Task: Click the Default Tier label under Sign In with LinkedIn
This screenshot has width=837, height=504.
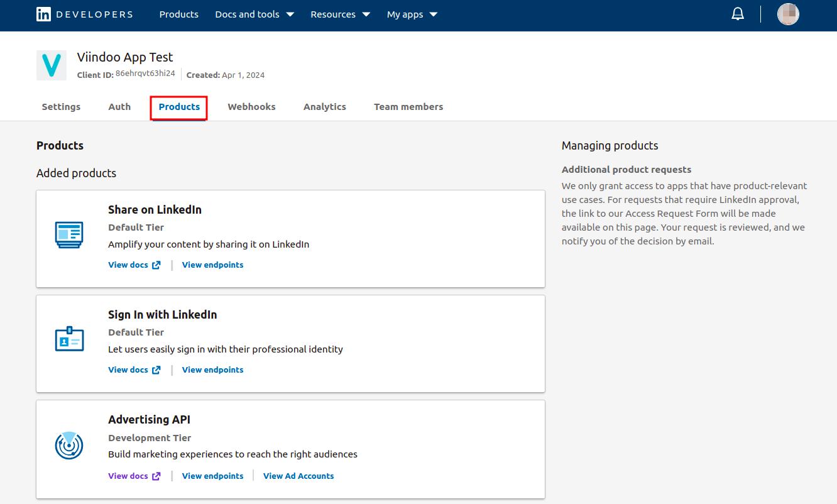Action: [x=136, y=332]
